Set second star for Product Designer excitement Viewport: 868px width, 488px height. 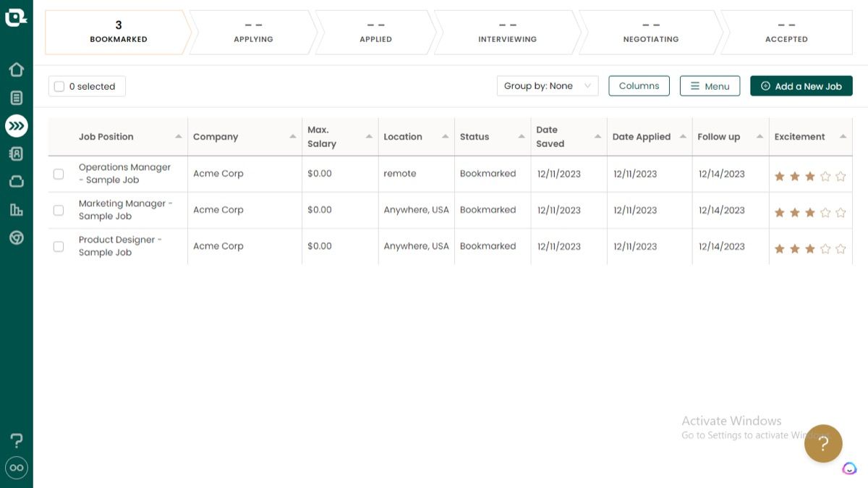(795, 248)
